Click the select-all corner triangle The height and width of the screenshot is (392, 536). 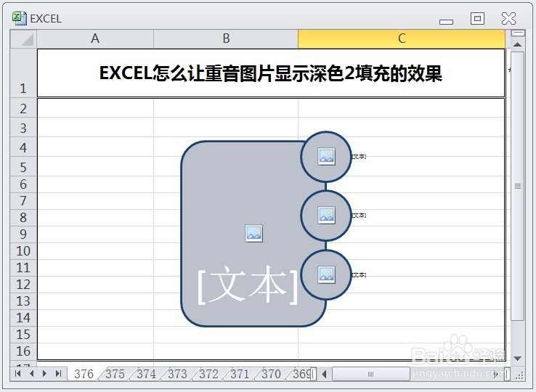[x=23, y=38]
